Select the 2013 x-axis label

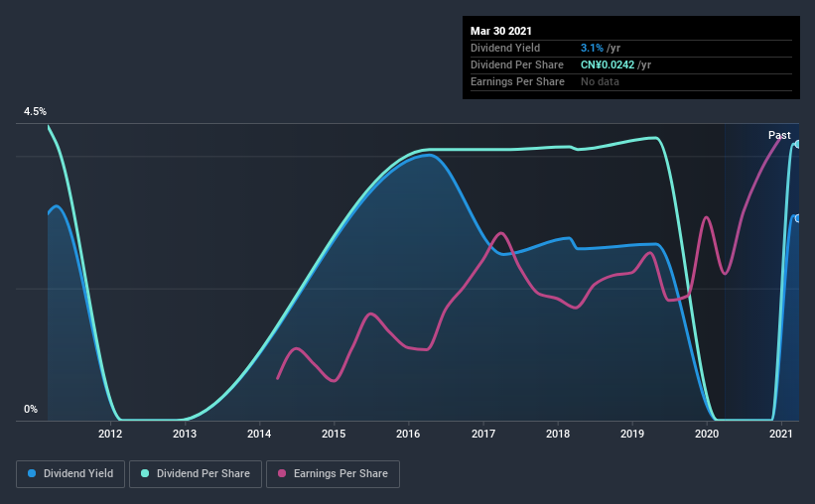click(185, 434)
